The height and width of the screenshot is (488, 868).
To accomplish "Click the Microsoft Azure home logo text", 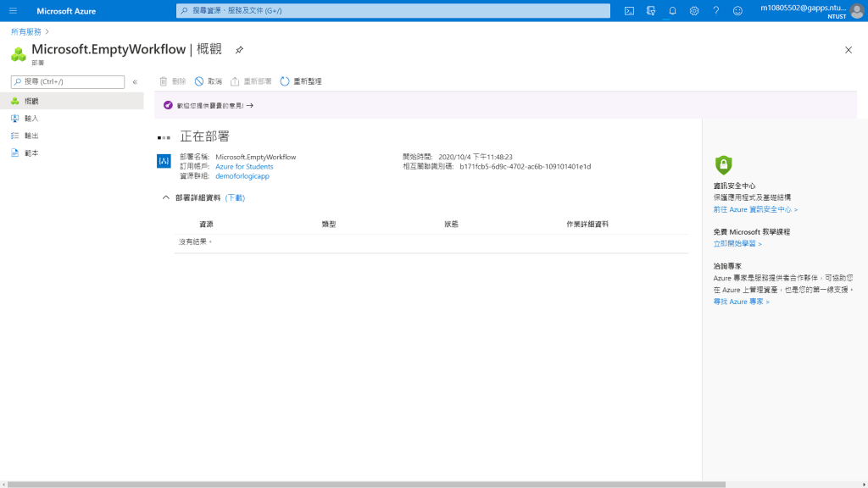I will 66,11.
